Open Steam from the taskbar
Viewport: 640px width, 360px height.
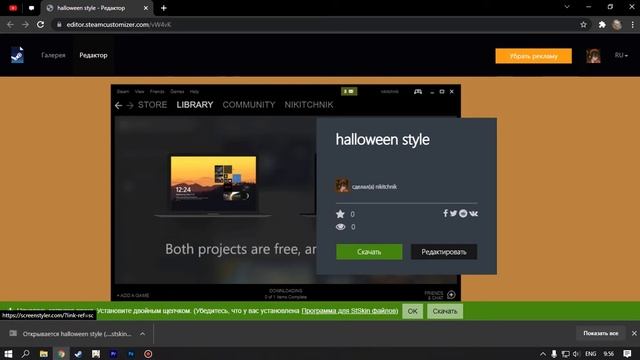pyautogui.click(x=78, y=353)
